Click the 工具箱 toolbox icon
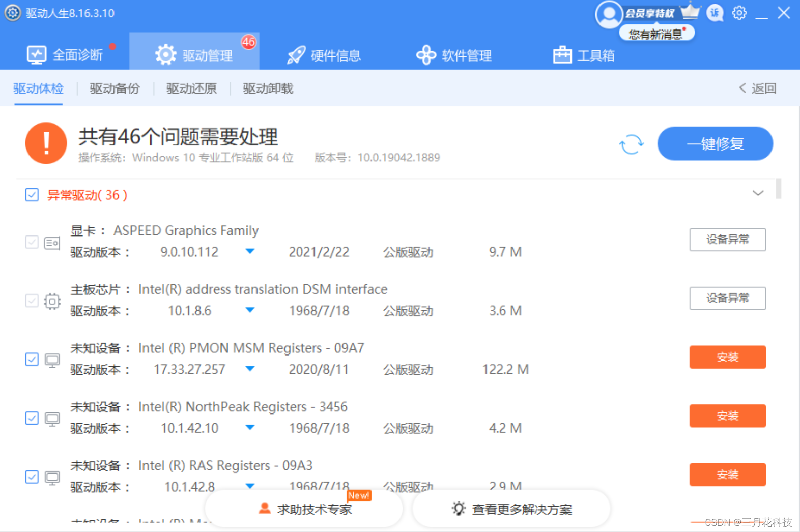 tap(562, 55)
